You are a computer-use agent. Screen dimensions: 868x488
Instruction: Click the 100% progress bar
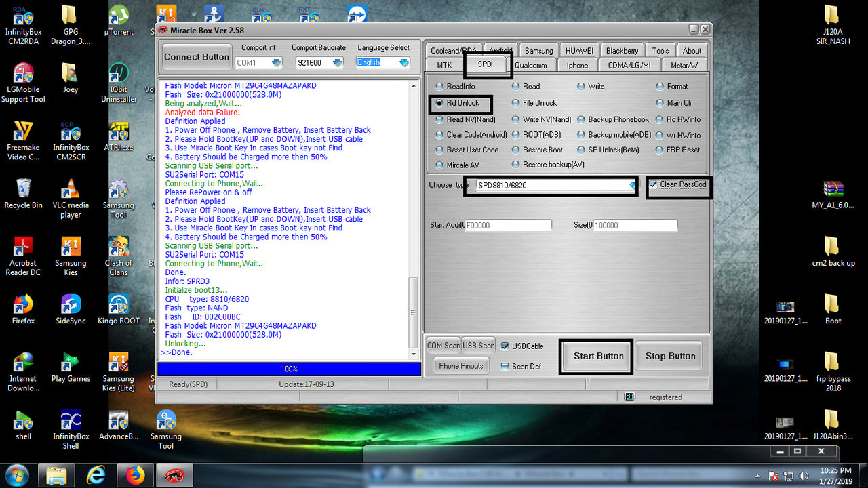289,369
